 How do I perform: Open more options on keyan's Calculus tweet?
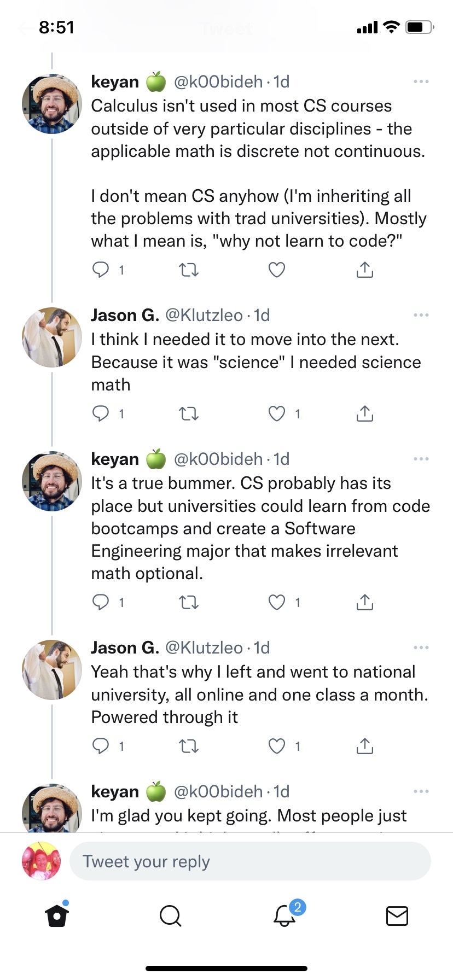point(421,81)
